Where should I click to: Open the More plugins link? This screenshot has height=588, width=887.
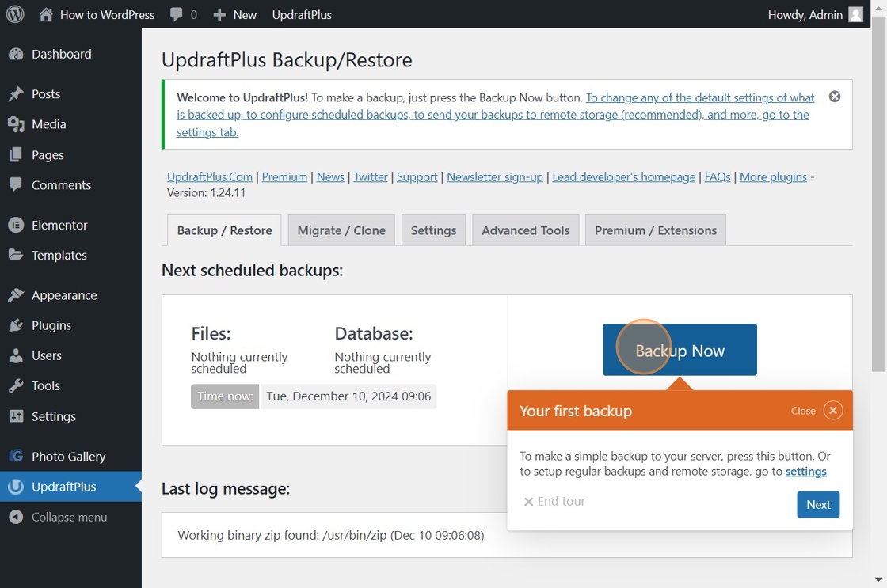coord(773,177)
